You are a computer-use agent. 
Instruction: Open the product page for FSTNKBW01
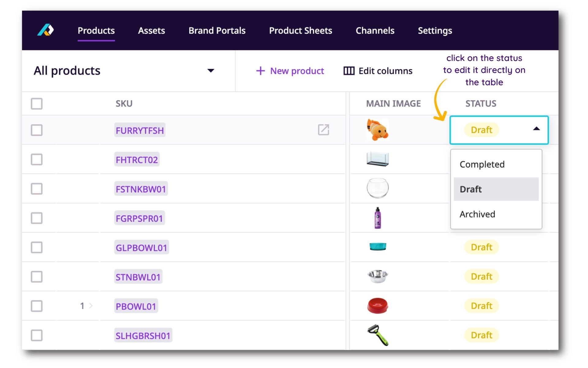pos(141,189)
